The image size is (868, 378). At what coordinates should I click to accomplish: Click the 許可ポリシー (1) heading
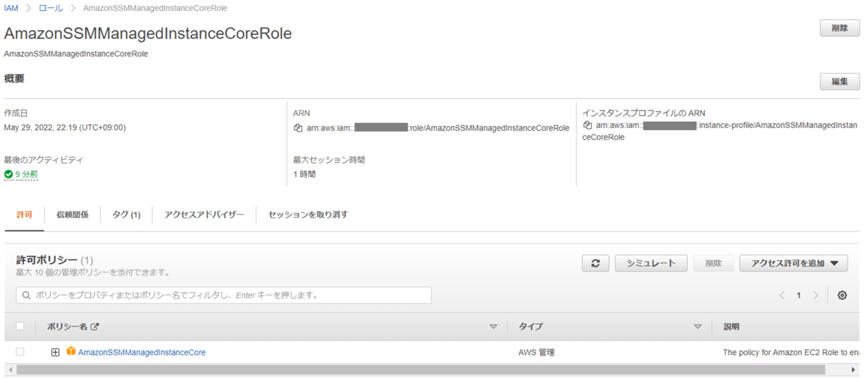[x=55, y=259]
